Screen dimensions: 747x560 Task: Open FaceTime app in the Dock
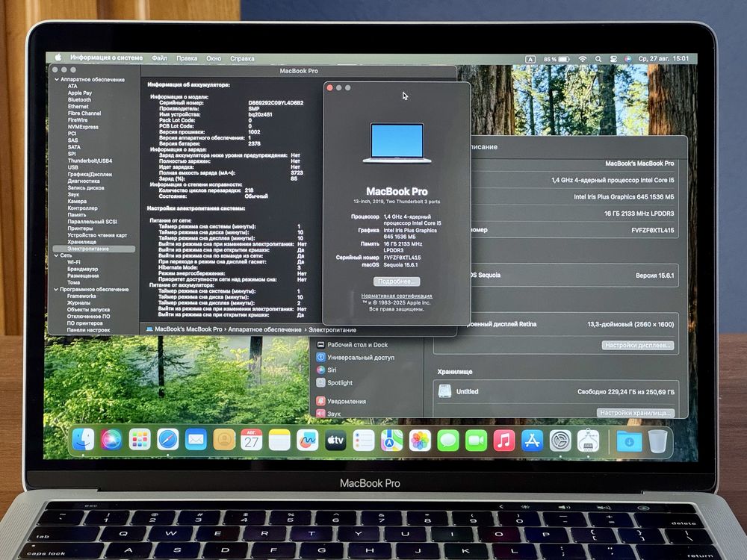coord(476,440)
